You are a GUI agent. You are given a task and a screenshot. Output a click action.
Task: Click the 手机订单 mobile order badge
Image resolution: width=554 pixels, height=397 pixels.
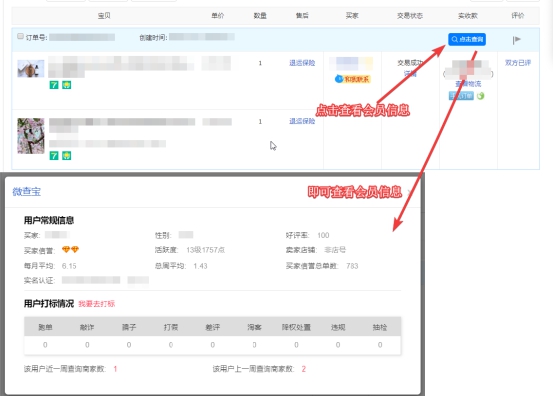point(461,96)
